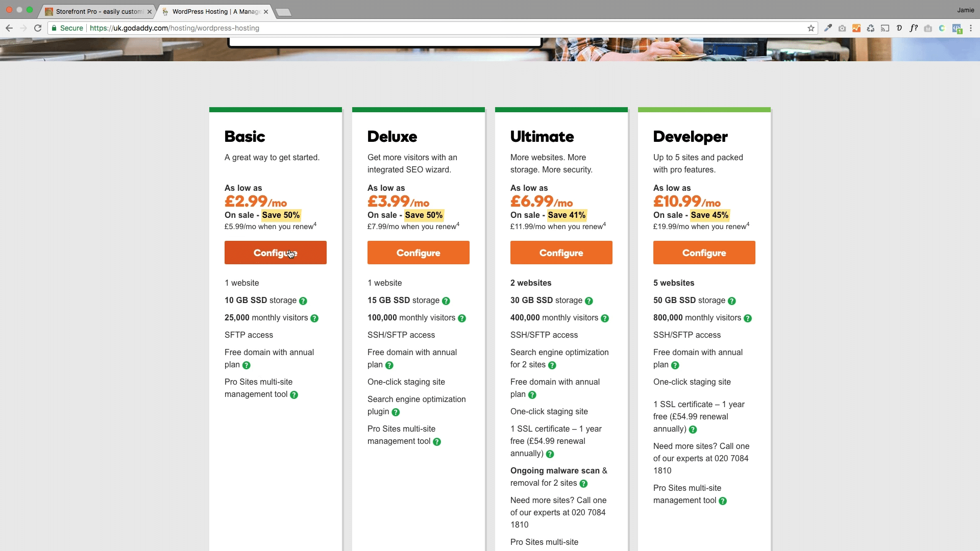Open the code-tag extension with badge 1
Image resolution: width=980 pixels, height=551 pixels.
(957, 29)
